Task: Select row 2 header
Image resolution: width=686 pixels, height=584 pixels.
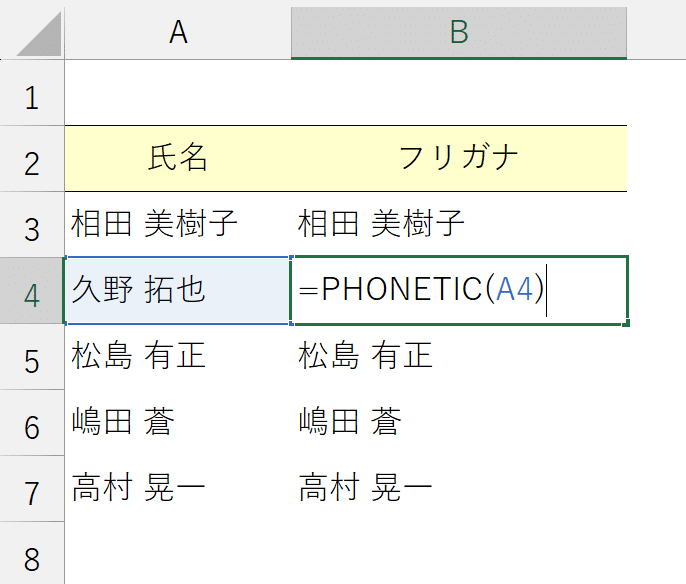Action: tap(32, 159)
